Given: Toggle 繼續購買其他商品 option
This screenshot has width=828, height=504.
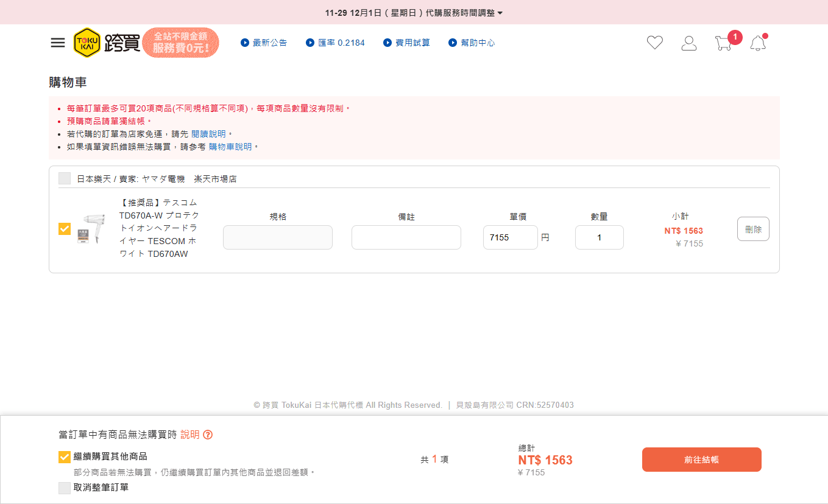Looking at the screenshot, I should tap(65, 457).
